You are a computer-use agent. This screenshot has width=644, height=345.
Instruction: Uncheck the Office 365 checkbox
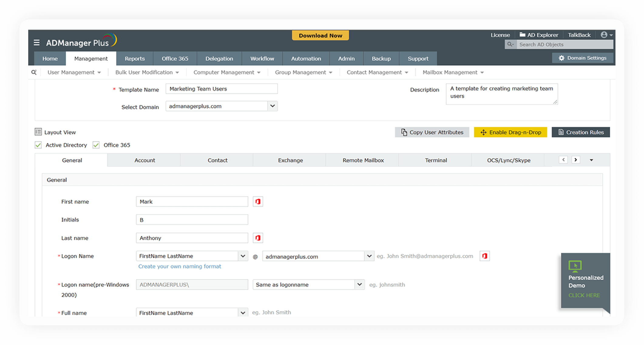(96, 145)
